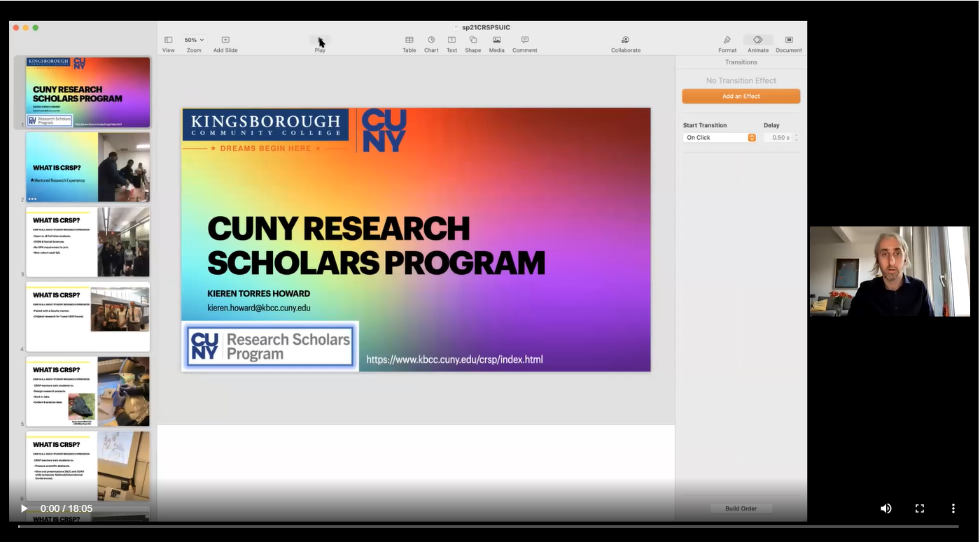
Task: Click the Kingsborough Community College logo
Action: (x=265, y=124)
